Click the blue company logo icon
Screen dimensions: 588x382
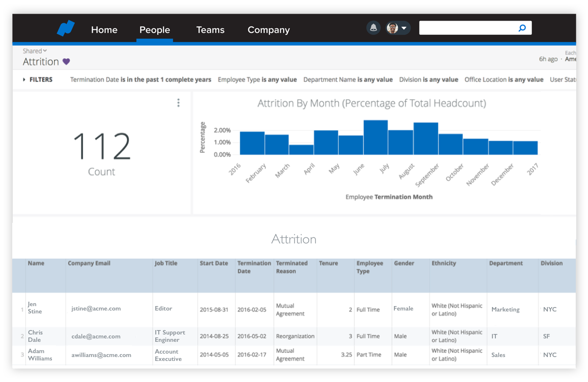[x=66, y=28]
